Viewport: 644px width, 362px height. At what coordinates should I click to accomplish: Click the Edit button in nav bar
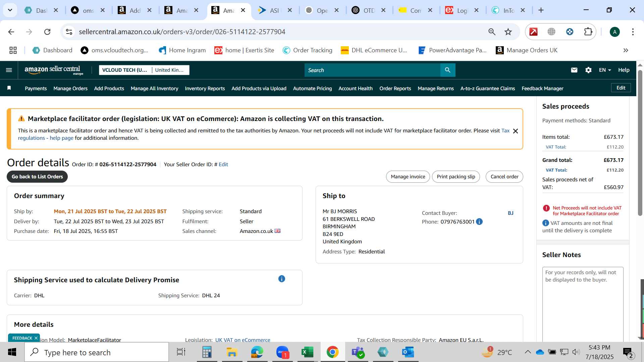621,88
